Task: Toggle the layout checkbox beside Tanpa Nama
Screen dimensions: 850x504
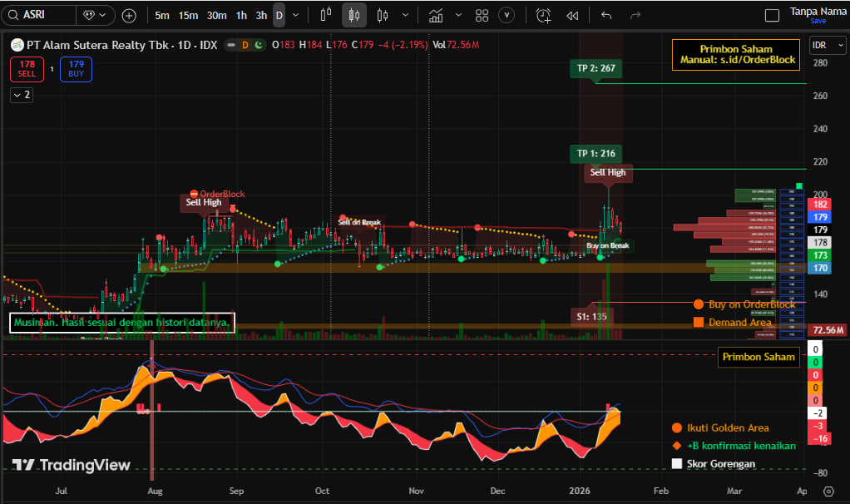Action: pyautogui.click(x=772, y=15)
